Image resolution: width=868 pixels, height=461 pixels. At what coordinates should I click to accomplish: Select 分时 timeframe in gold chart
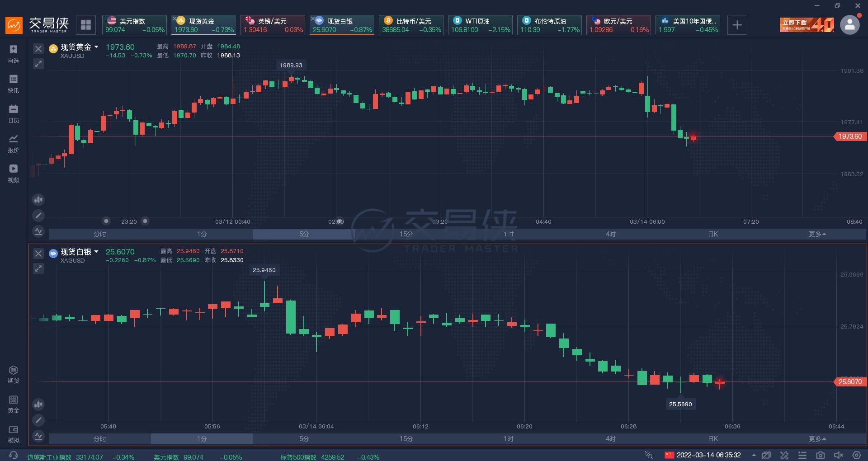pos(100,234)
